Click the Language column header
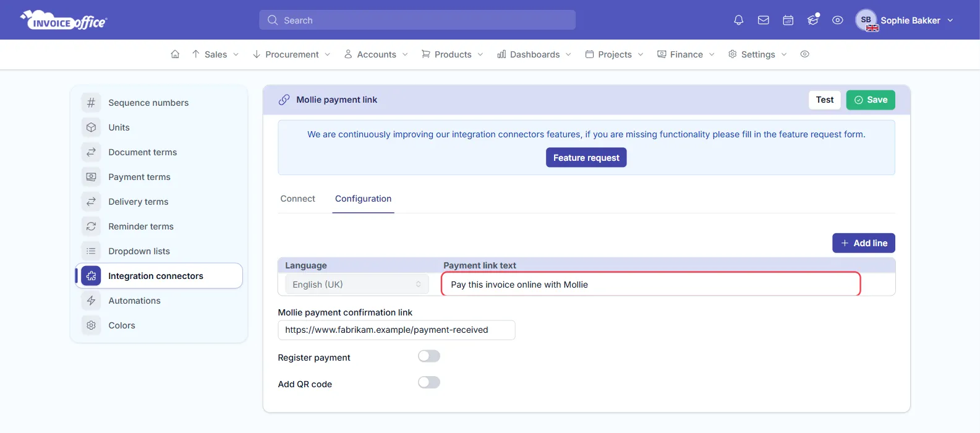Screen dimensions: 980x433 [x=306, y=265]
